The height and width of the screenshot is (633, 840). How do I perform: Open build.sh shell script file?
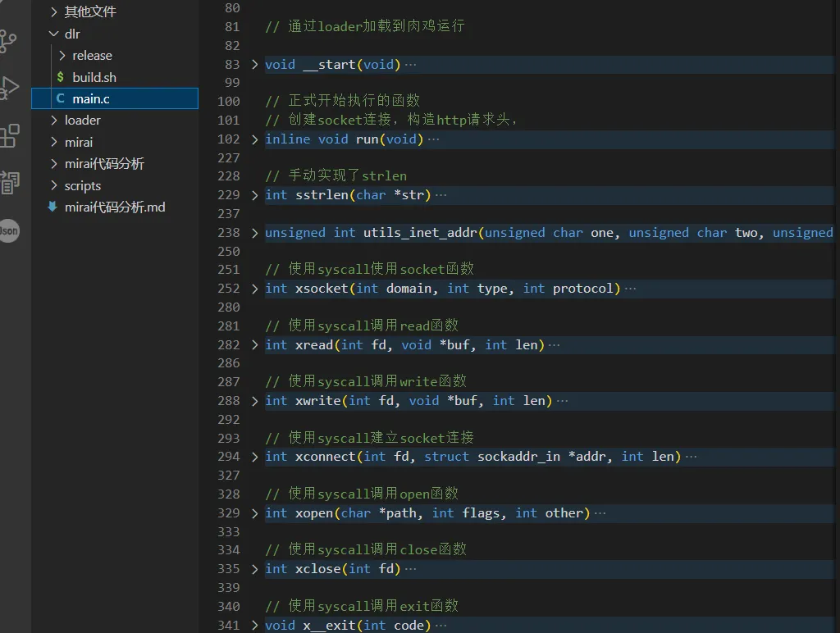pos(94,77)
